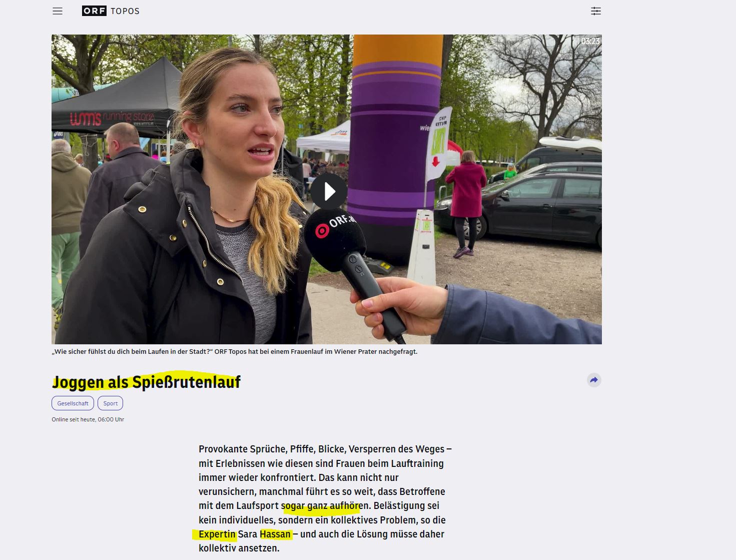The image size is (736, 560).
Task: Open the Sport topic tag
Action: (110, 403)
